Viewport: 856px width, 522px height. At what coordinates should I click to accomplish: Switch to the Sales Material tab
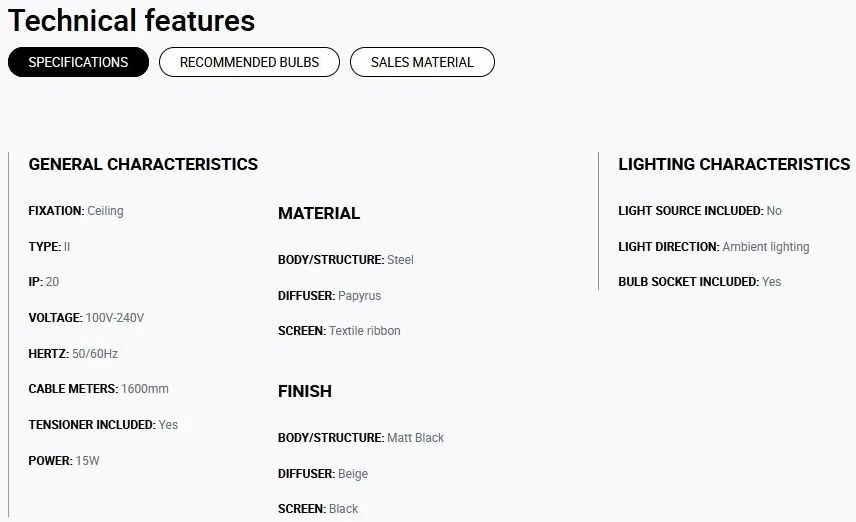(422, 62)
